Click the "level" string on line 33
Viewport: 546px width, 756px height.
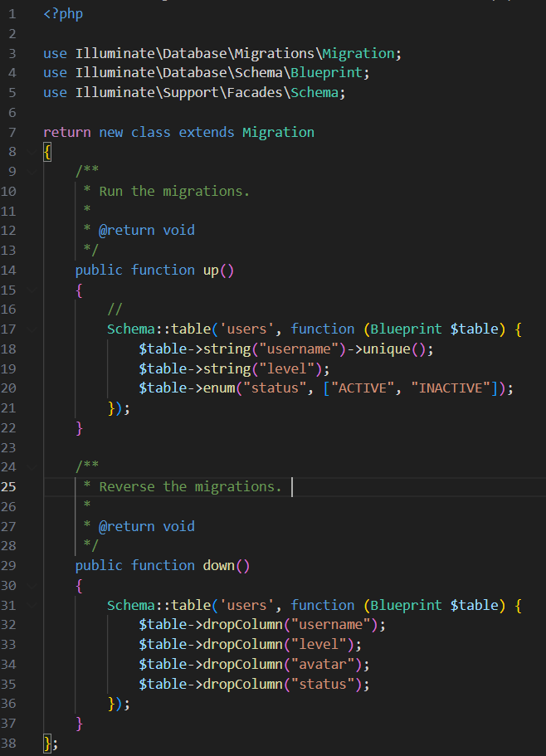point(319,645)
